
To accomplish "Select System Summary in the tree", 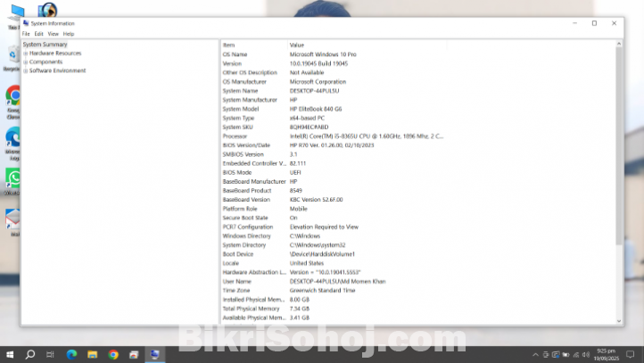I will point(45,45).
